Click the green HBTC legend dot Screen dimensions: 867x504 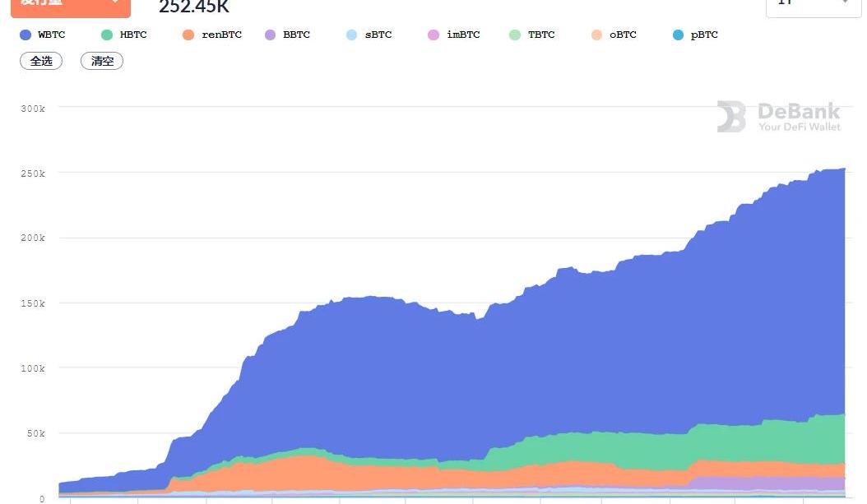pyautogui.click(x=107, y=35)
